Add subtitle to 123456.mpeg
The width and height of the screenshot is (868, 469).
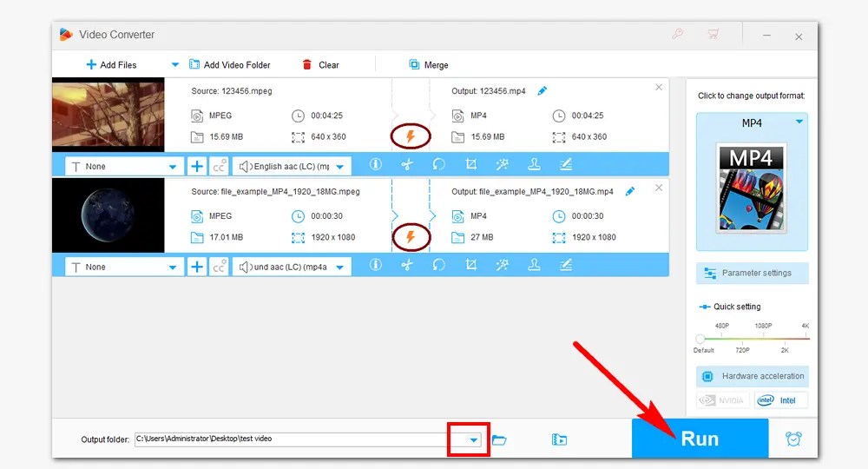pyautogui.click(x=196, y=166)
